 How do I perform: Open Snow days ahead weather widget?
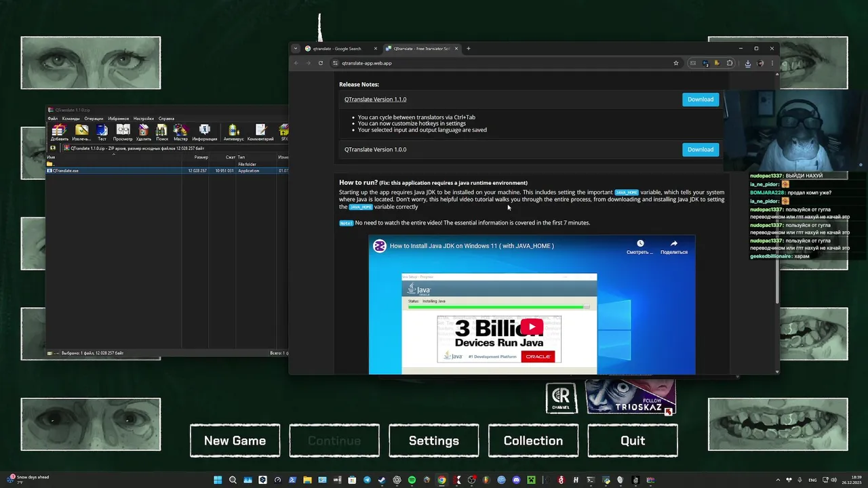pos(28,480)
